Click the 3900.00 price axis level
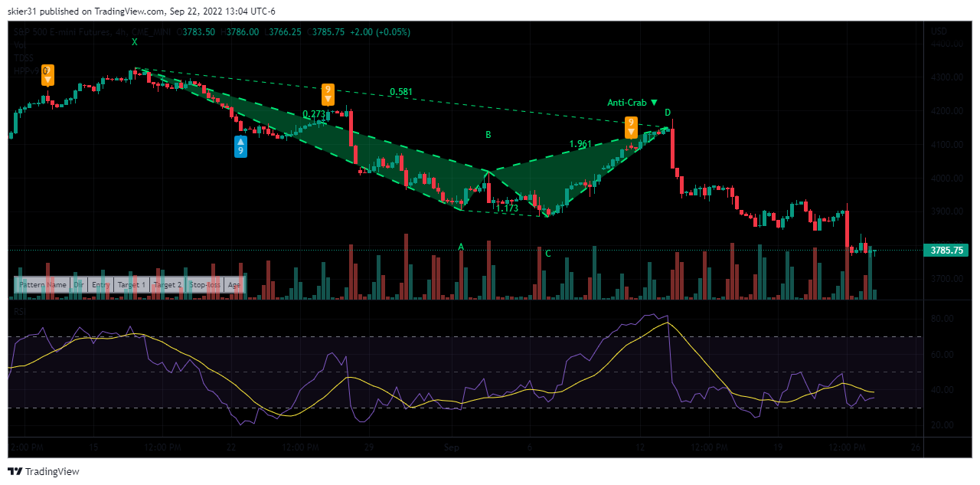Viewport: 980px width, 485px height. 946,211
